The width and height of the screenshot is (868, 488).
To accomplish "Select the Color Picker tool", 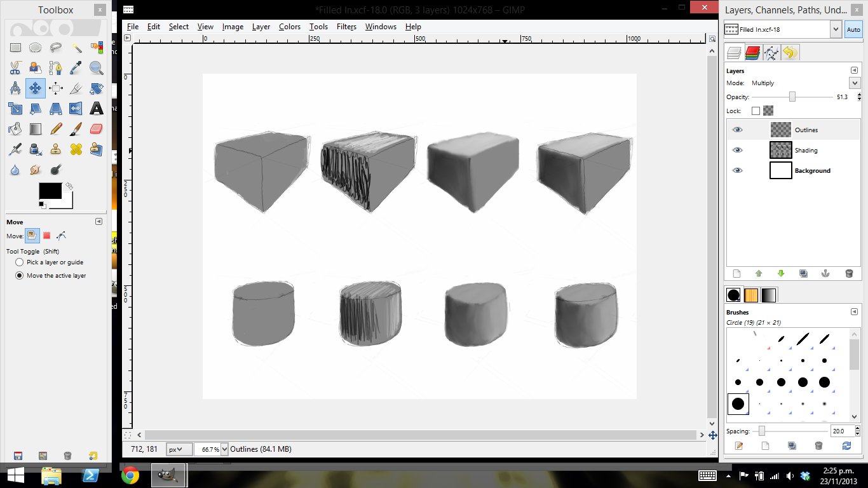I will [76, 68].
